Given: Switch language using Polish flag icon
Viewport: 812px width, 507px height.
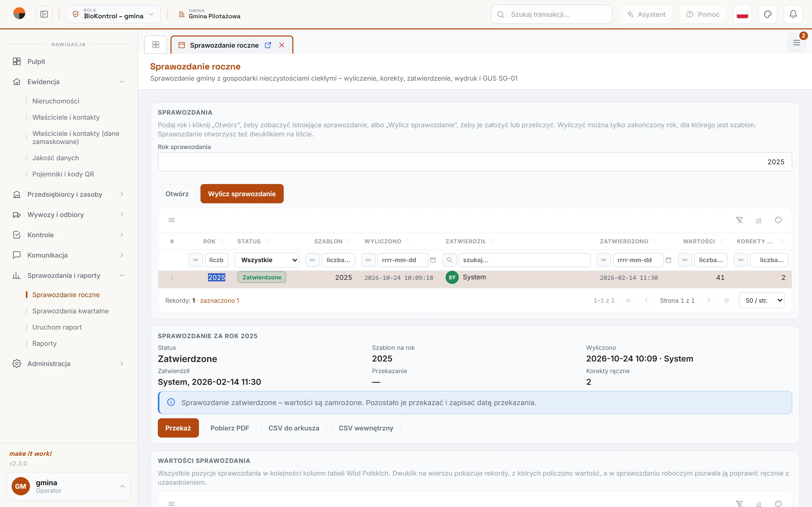Looking at the screenshot, I should coord(742,14).
